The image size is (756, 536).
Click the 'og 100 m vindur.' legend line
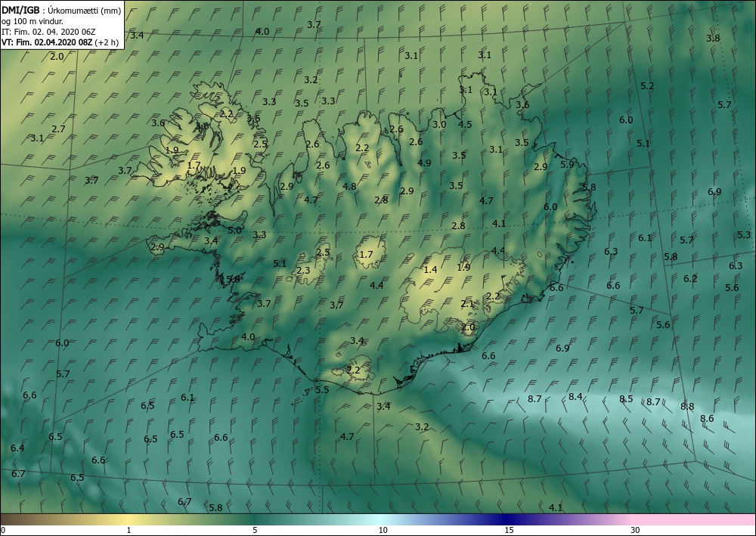click(x=32, y=21)
